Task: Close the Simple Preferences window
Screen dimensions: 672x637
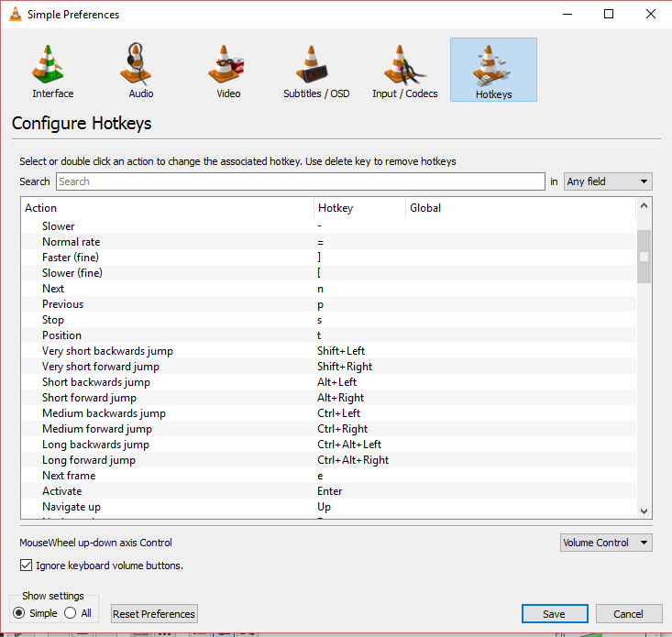Action: coord(651,14)
